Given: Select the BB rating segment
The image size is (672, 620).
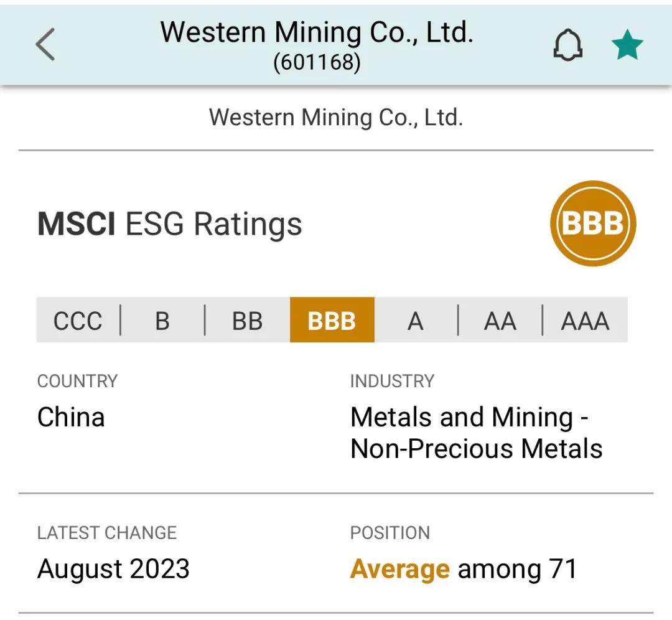Looking at the screenshot, I should 247,320.
